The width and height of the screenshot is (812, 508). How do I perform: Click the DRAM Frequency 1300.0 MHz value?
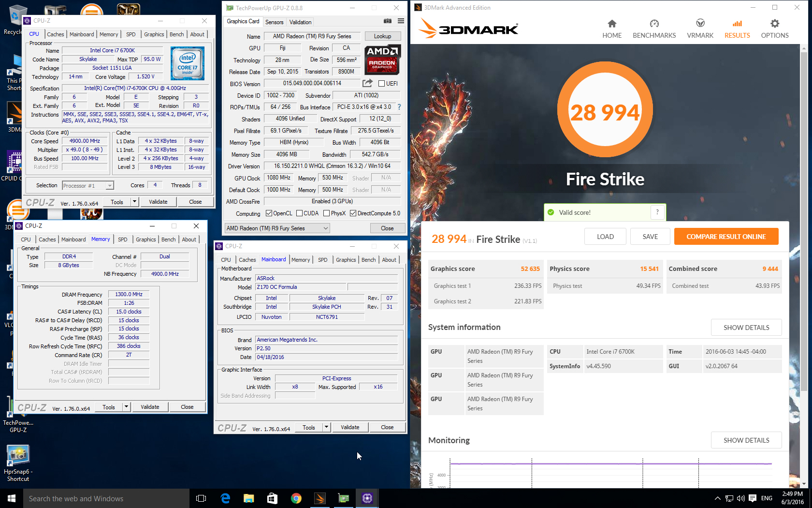point(129,294)
